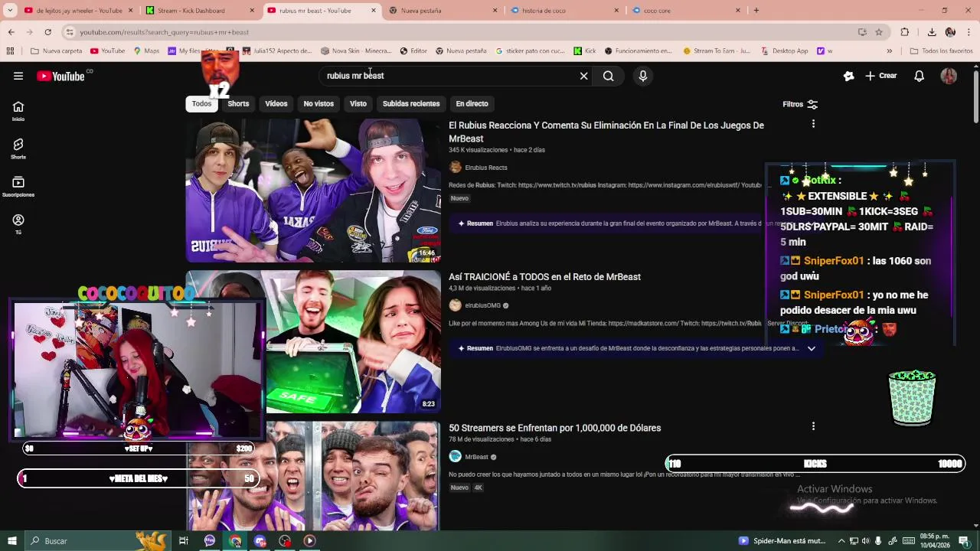Open the YouTube hamburger guide menu
The height and width of the screenshot is (551, 980).
[x=18, y=76]
